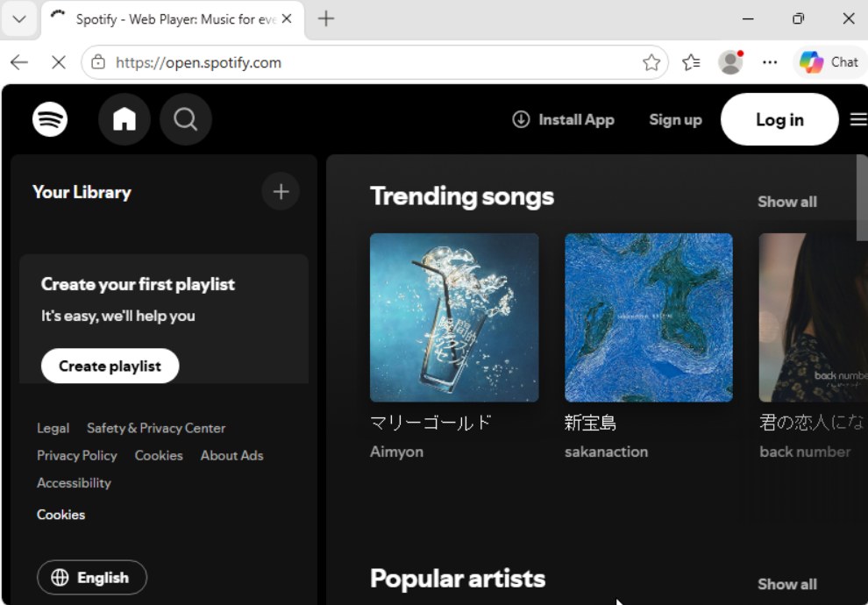This screenshot has width=868, height=605.
Task: Open the browser favorites list
Action: pos(691,62)
